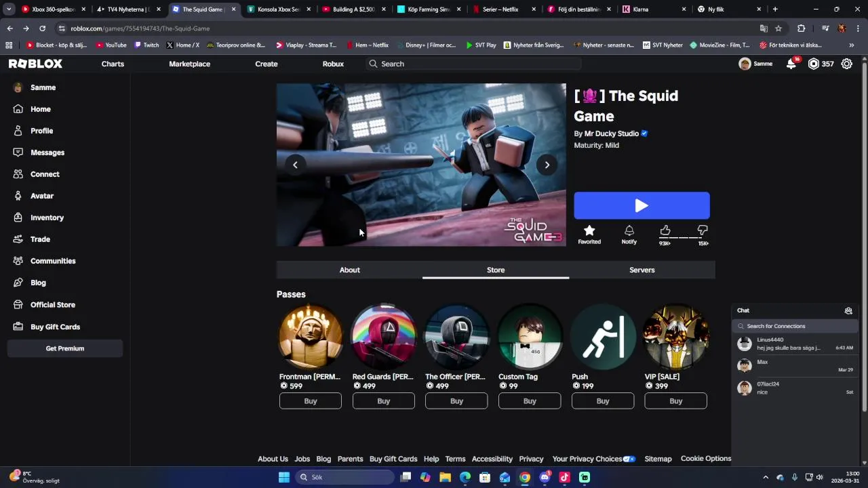Screen dimensions: 868x488
Task: Open Charts in the top navigation
Action: (x=113, y=64)
